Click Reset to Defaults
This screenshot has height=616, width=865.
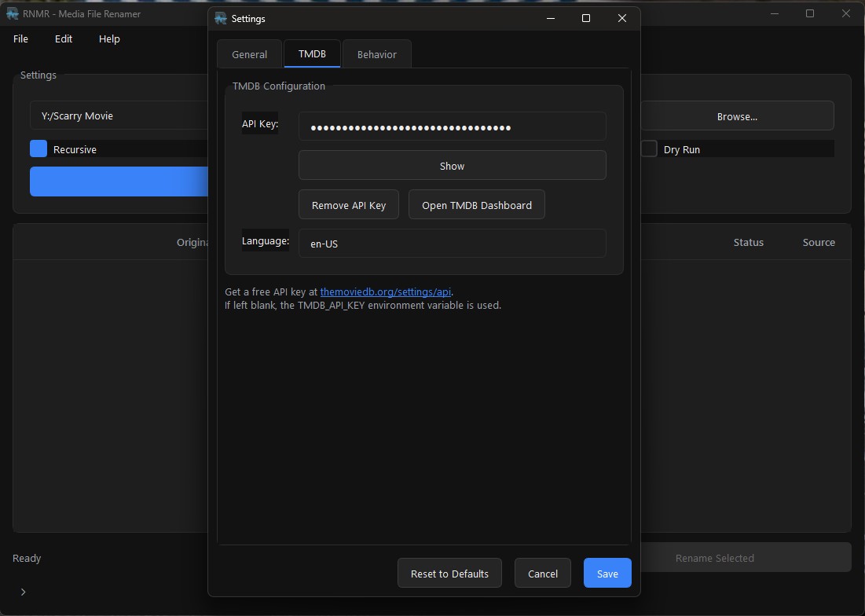pyautogui.click(x=449, y=574)
